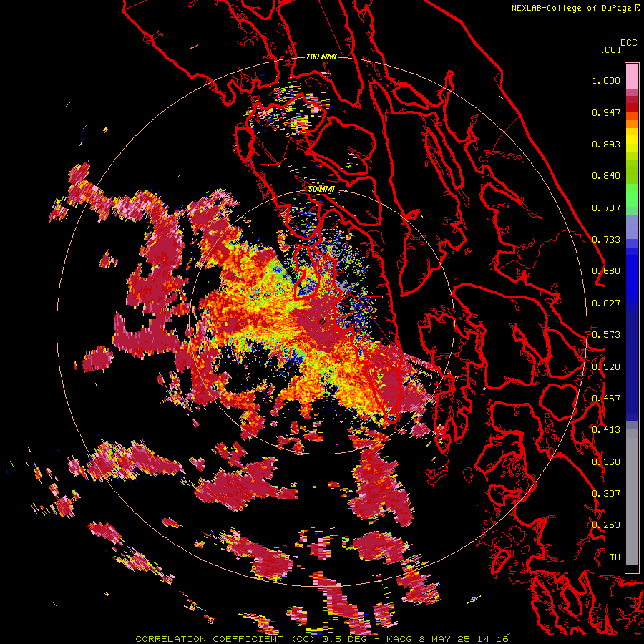Click the gray segment of the color scale
644x644 pixels.
(x=632, y=497)
